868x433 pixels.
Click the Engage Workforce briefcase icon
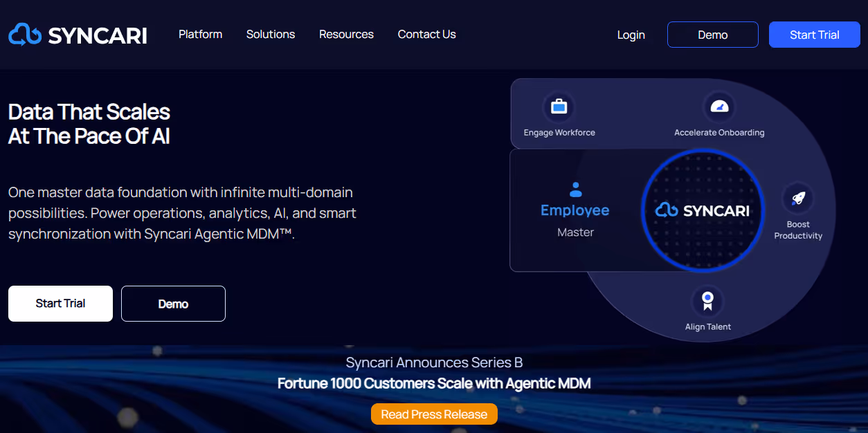coord(559,107)
